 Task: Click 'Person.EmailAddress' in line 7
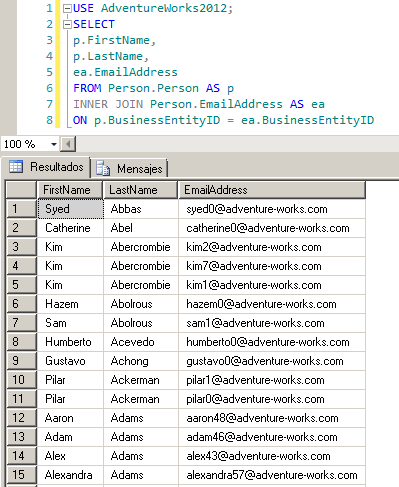[x=216, y=104]
